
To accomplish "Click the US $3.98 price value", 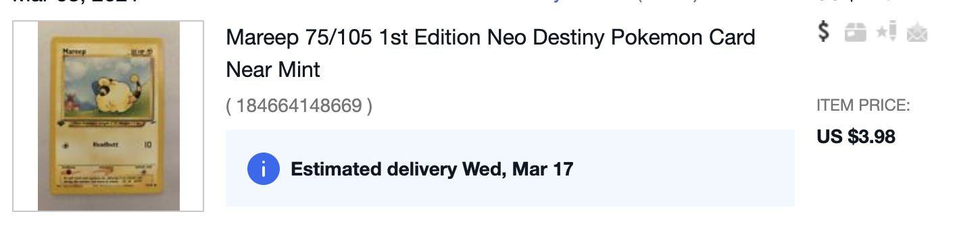I will point(856,137).
